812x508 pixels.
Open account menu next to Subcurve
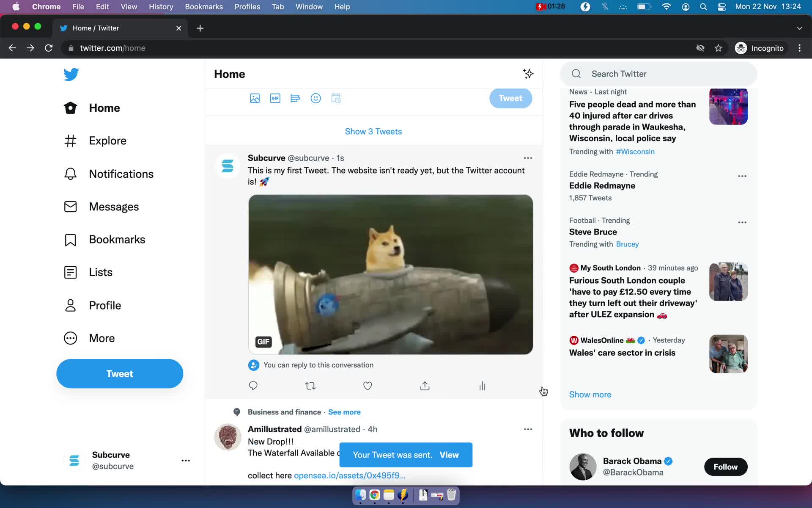click(186, 461)
